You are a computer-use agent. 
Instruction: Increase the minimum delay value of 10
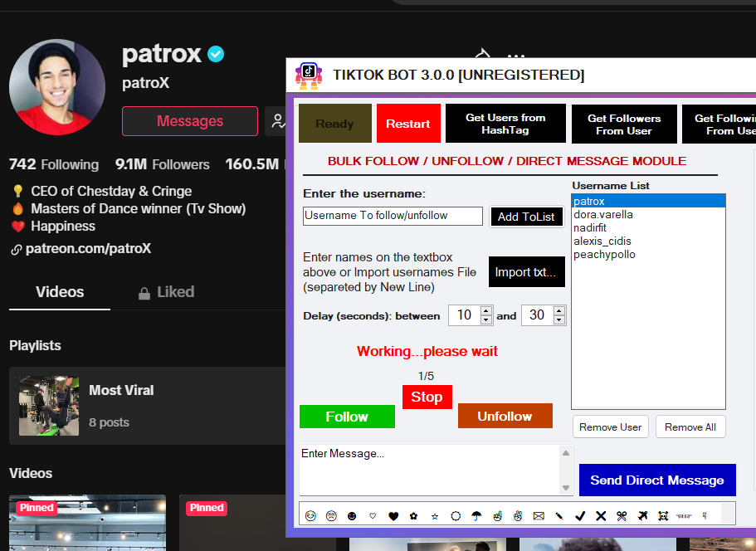coord(486,310)
